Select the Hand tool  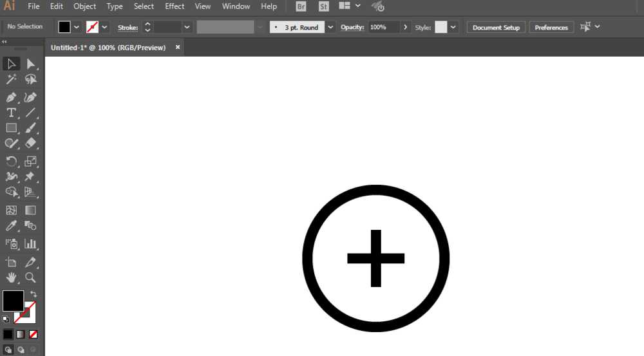click(11, 277)
